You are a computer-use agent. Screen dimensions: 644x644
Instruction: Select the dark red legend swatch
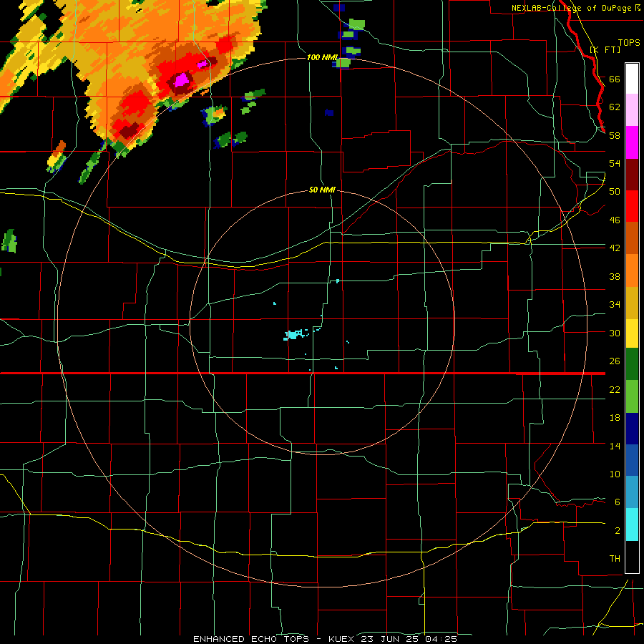pos(632,175)
